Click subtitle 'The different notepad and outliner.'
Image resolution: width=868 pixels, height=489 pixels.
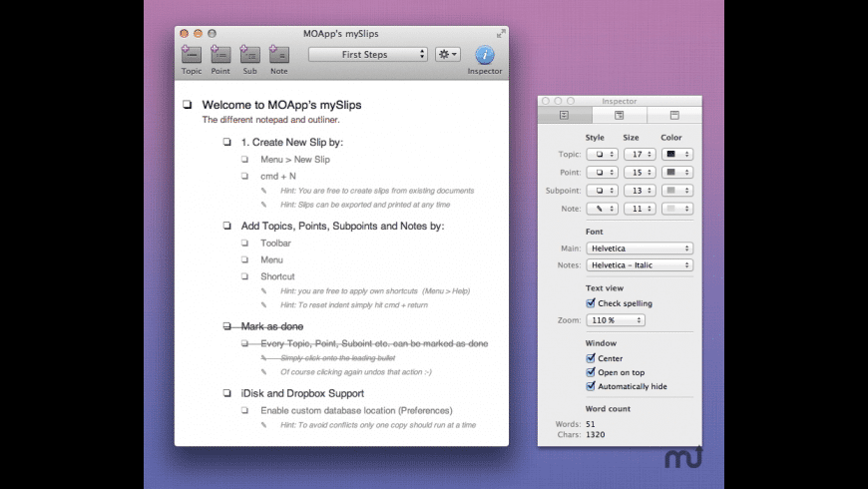tap(270, 120)
